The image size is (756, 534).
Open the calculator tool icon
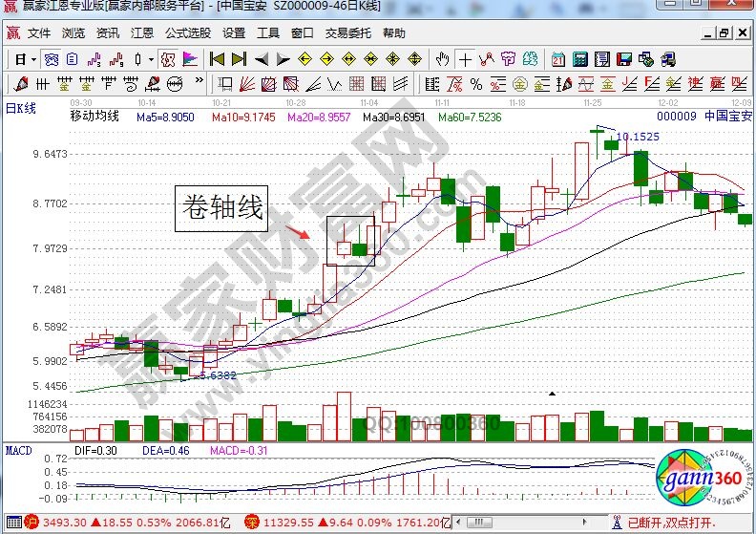pyautogui.click(x=578, y=59)
